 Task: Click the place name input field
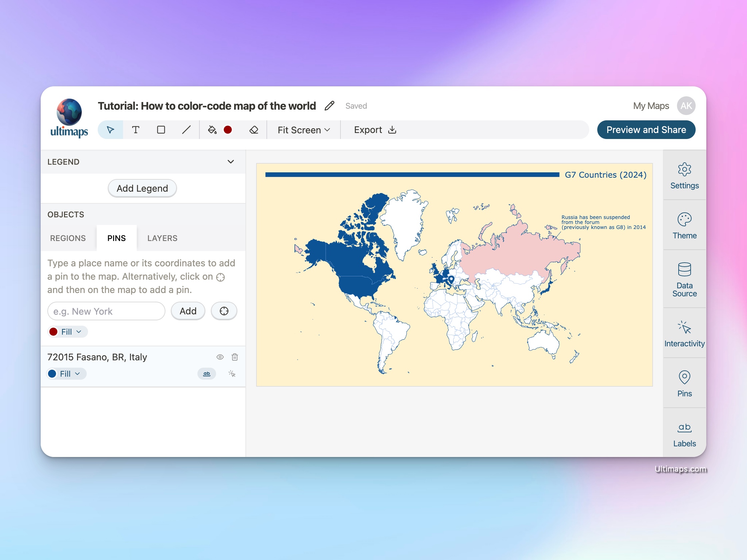tap(106, 311)
